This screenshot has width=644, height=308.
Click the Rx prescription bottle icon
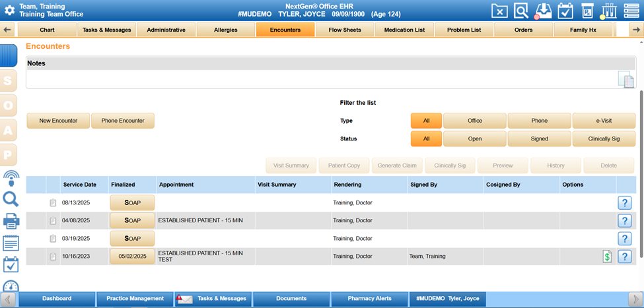click(587, 11)
